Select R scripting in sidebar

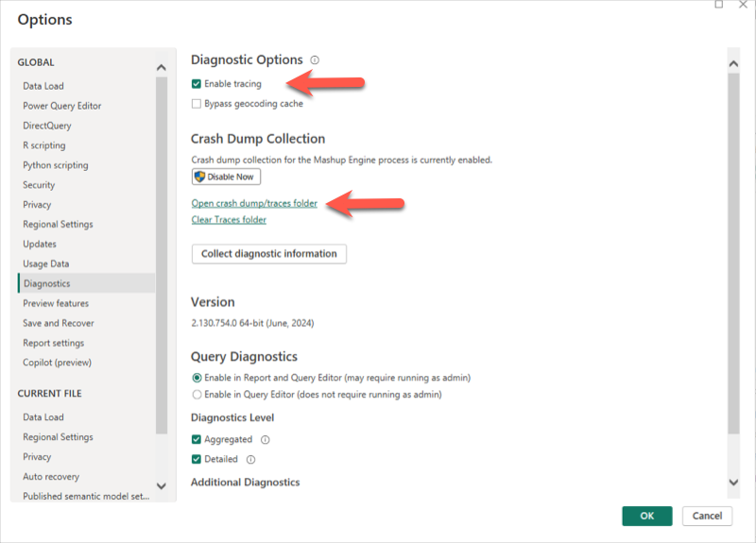coord(44,145)
